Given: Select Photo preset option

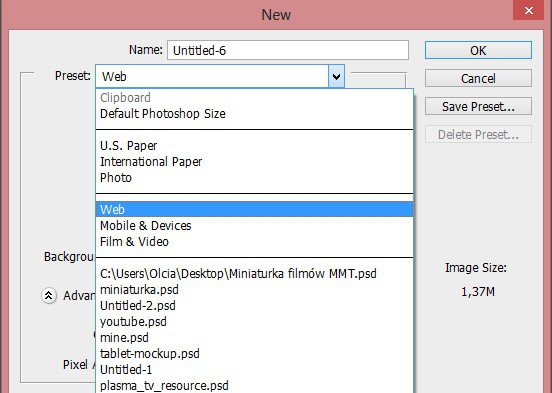Looking at the screenshot, I should click(254, 177).
